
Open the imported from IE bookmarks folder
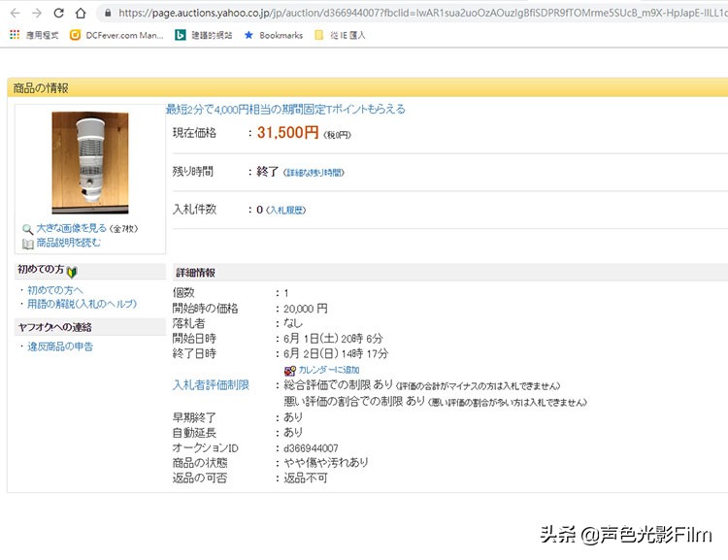pos(340,35)
